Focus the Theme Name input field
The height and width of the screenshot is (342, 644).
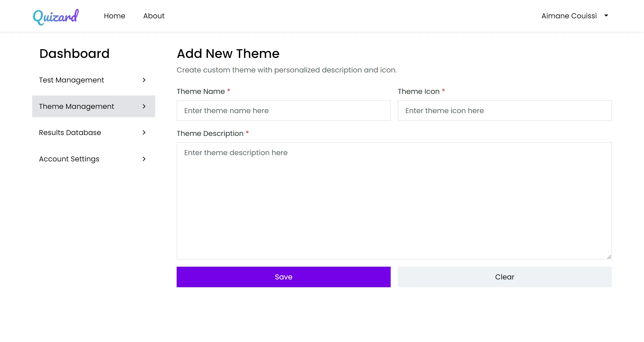284,110
